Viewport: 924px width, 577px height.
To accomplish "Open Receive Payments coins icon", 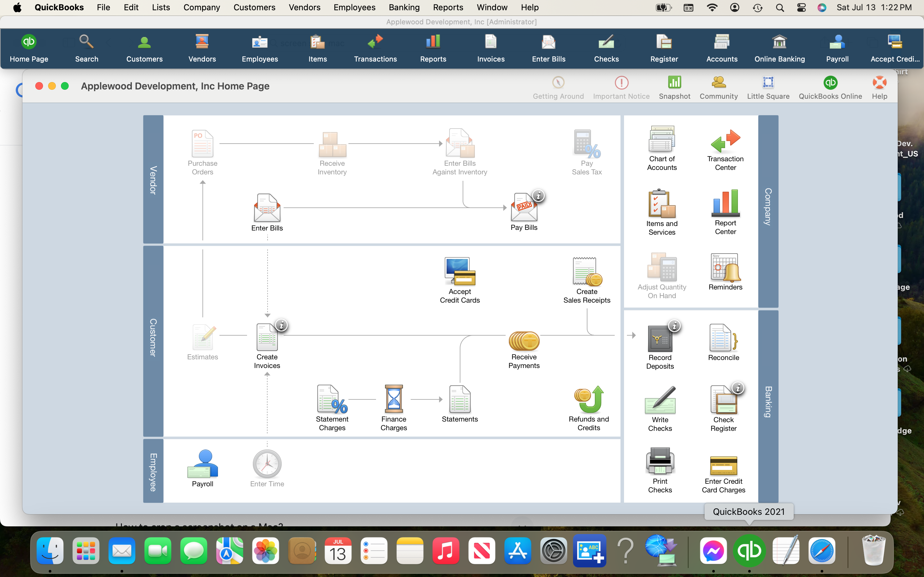I will (x=524, y=341).
